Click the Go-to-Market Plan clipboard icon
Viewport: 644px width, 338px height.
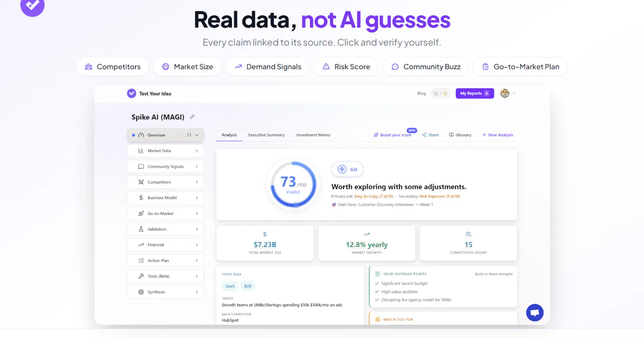[485, 67]
